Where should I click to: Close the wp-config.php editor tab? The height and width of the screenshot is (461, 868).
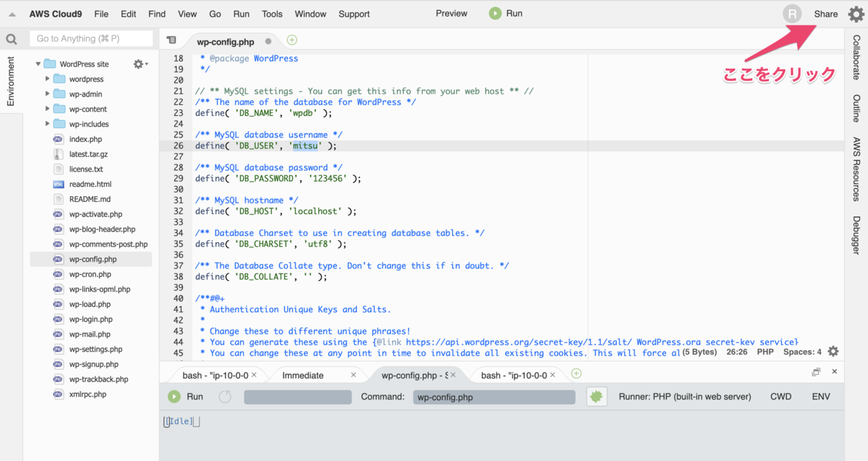[269, 41]
